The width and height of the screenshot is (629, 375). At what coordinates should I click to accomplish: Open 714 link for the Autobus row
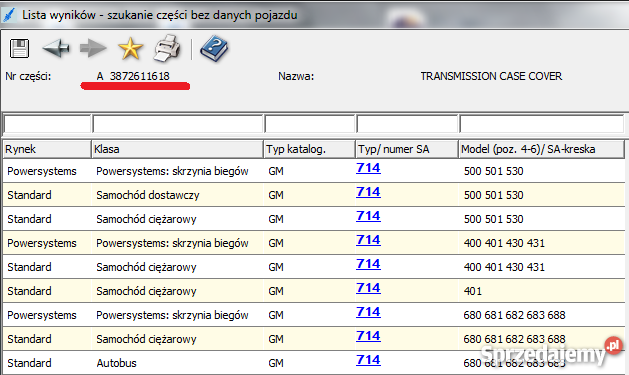(368, 360)
